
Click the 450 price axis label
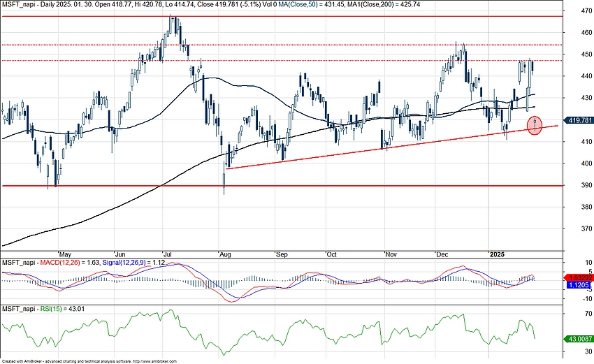(x=587, y=54)
